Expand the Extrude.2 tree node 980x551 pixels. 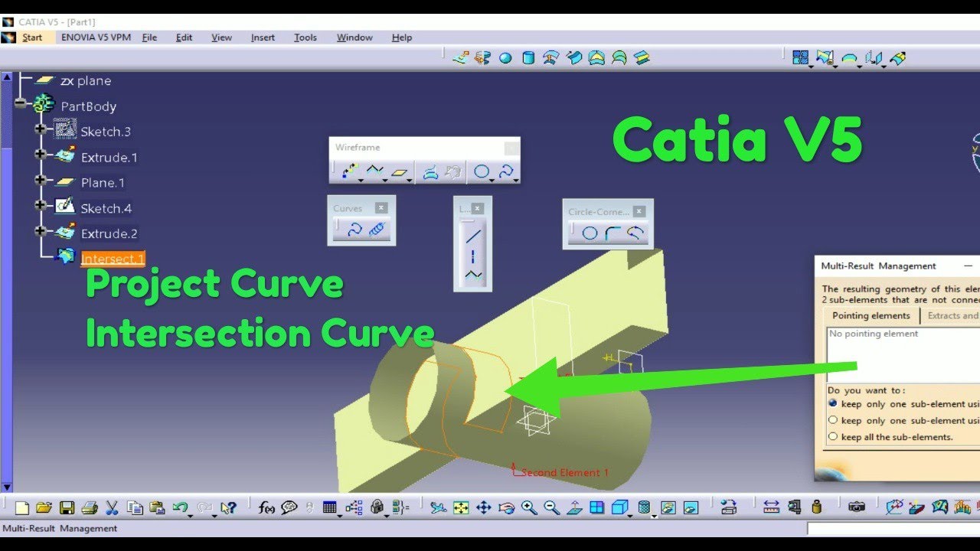(x=40, y=231)
